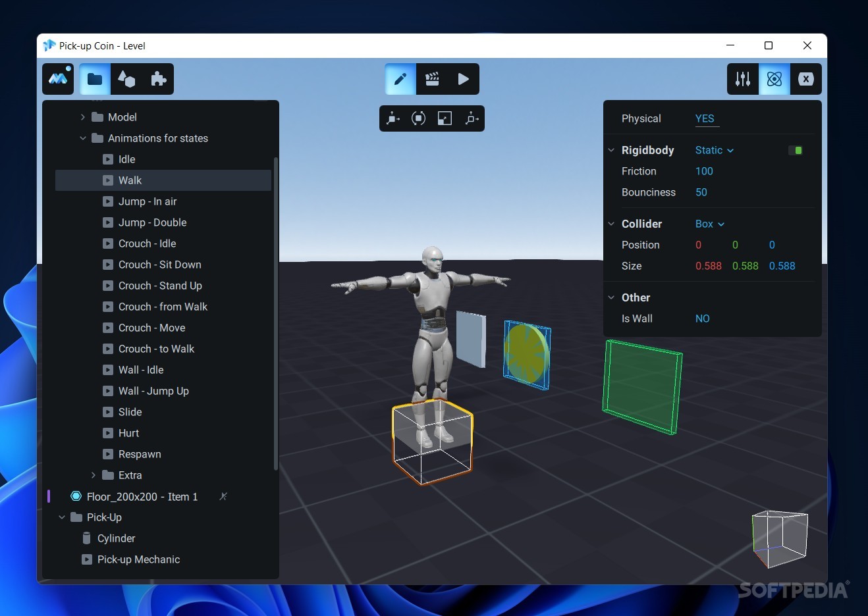Edit Collider Position Z value
The image size is (868, 616).
click(x=773, y=245)
